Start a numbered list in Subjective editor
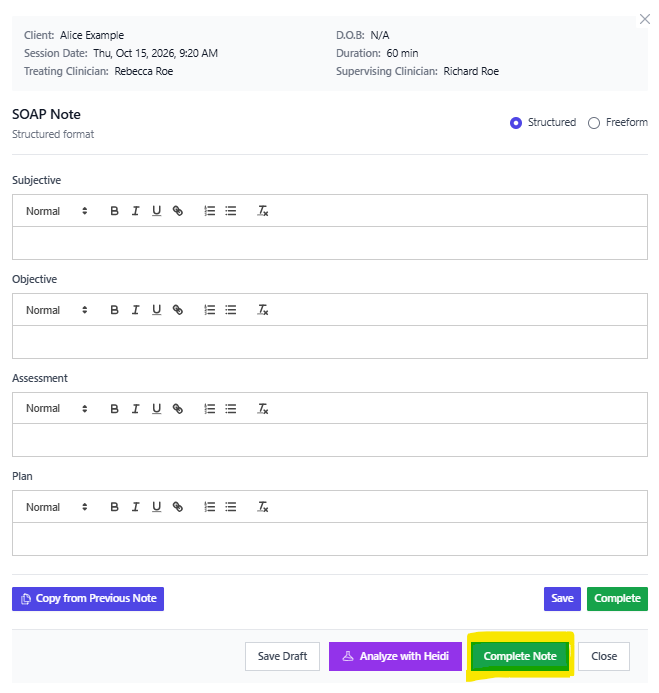Viewport: 659px width, 693px height. coord(210,211)
